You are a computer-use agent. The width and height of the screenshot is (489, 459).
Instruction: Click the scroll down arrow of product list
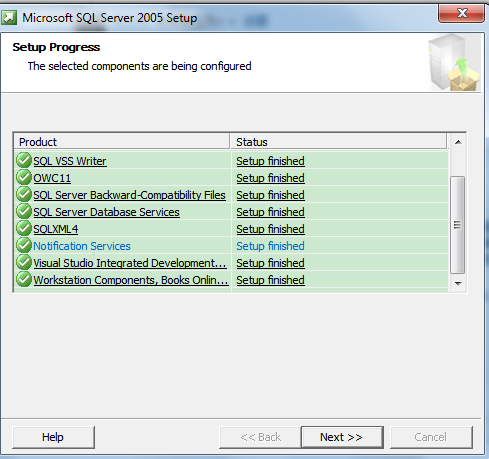click(x=458, y=284)
